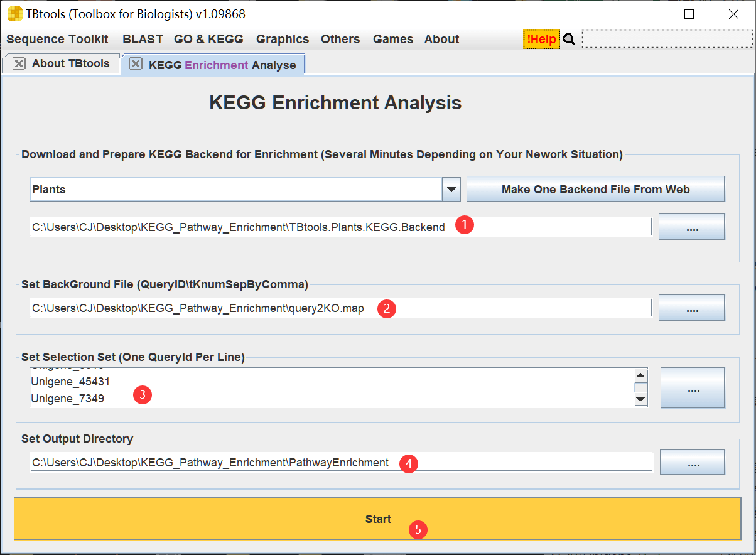This screenshot has height=555, width=756.
Task: Click the !Help button
Action: coord(541,40)
